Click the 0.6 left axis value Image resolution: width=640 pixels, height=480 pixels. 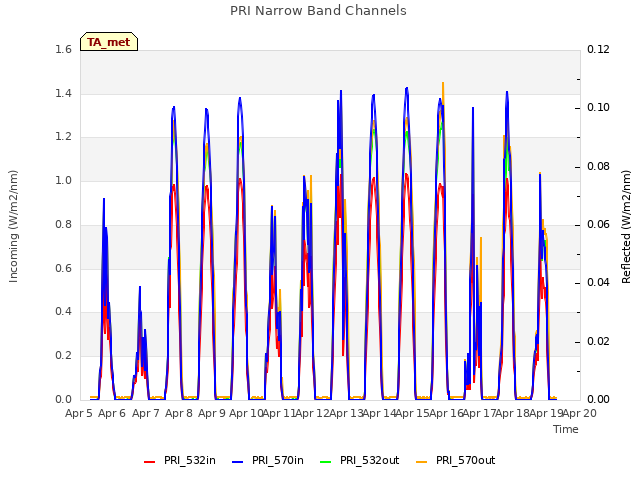pyautogui.click(x=64, y=268)
